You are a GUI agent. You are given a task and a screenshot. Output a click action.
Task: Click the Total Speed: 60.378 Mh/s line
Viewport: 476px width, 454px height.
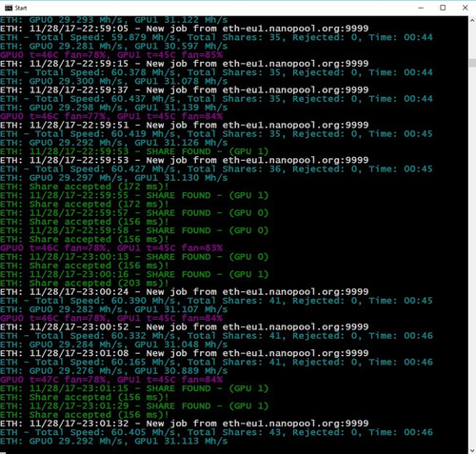pyautogui.click(x=216, y=72)
